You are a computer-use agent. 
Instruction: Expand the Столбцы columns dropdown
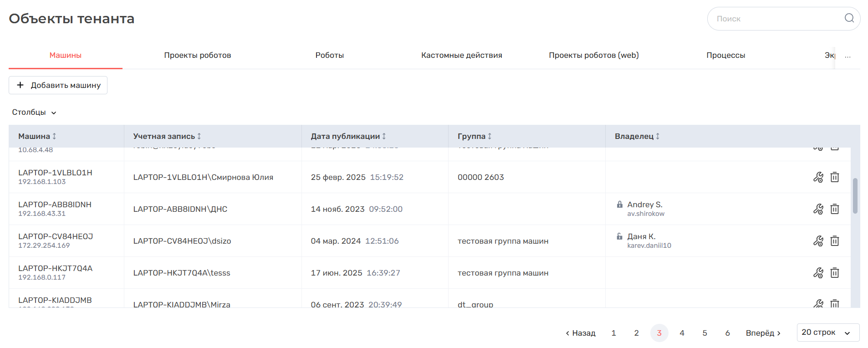(x=34, y=113)
